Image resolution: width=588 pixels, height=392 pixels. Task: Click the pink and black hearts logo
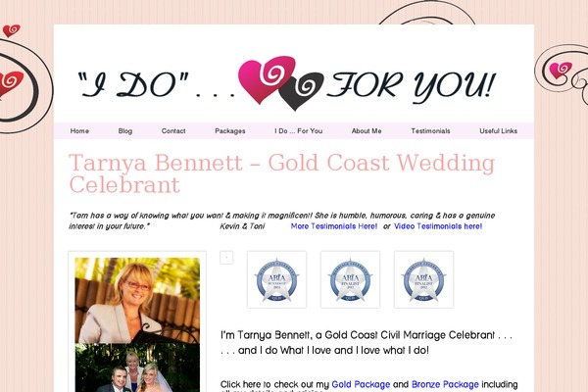pos(281,83)
